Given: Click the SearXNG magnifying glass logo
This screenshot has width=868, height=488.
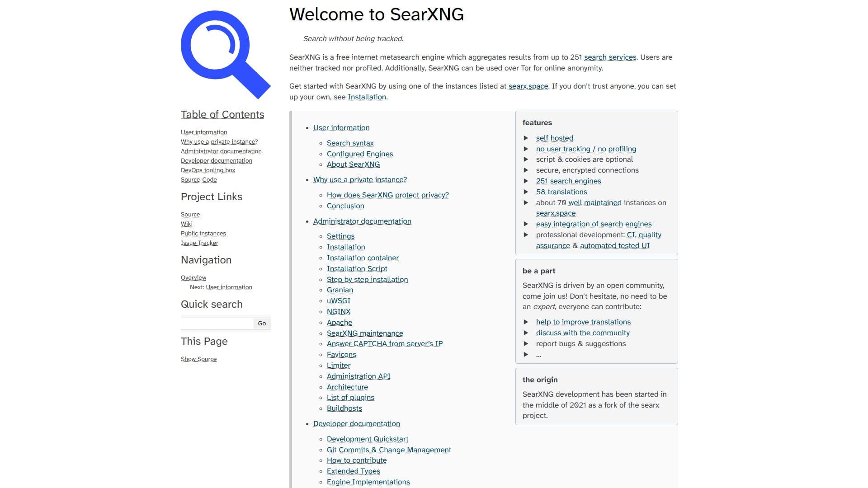Looking at the screenshot, I should (x=226, y=55).
